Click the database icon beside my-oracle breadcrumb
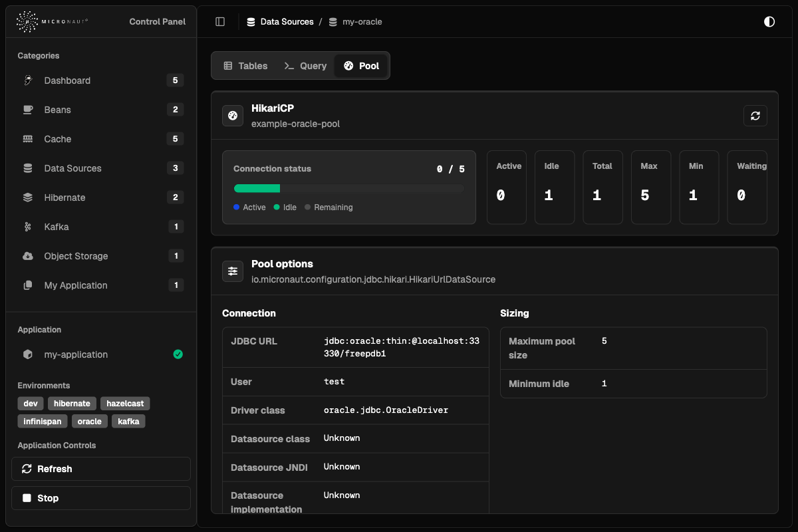The height and width of the screenshot is (532, 798). coord(332,22)
